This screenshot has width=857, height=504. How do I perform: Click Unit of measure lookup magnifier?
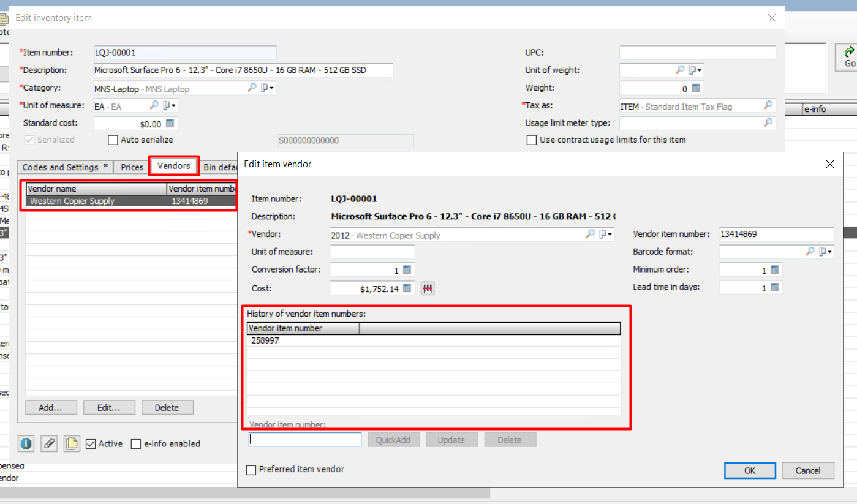(x=154, y=106)
